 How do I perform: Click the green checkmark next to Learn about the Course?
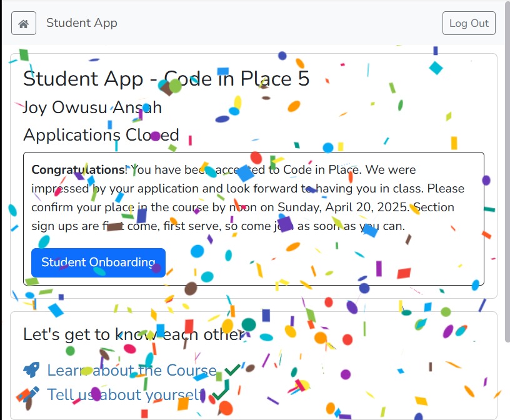[x=232, y=370]
